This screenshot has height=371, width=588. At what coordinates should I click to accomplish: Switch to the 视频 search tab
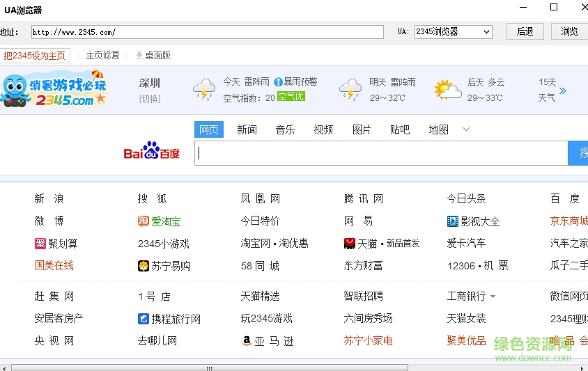pyautogui.click(x=323, y=129)
